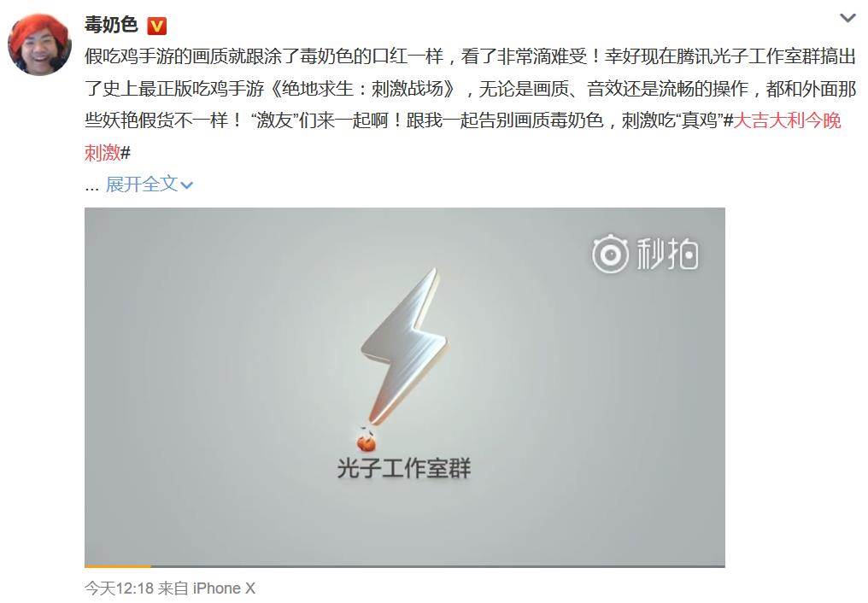868x603 pixels.
Task: Open the hashtag 大吉大利今晚 topic link
Action: [x=787, y=120]
